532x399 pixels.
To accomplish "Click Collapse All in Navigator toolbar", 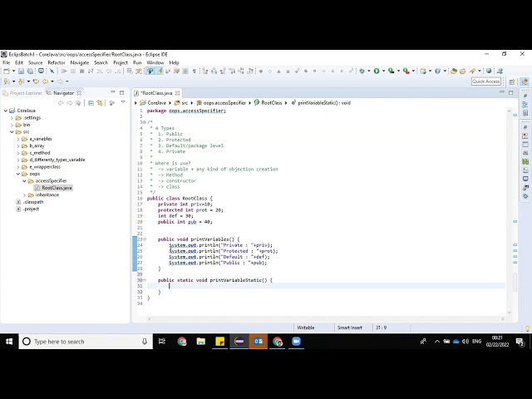I will coord(91,103).
